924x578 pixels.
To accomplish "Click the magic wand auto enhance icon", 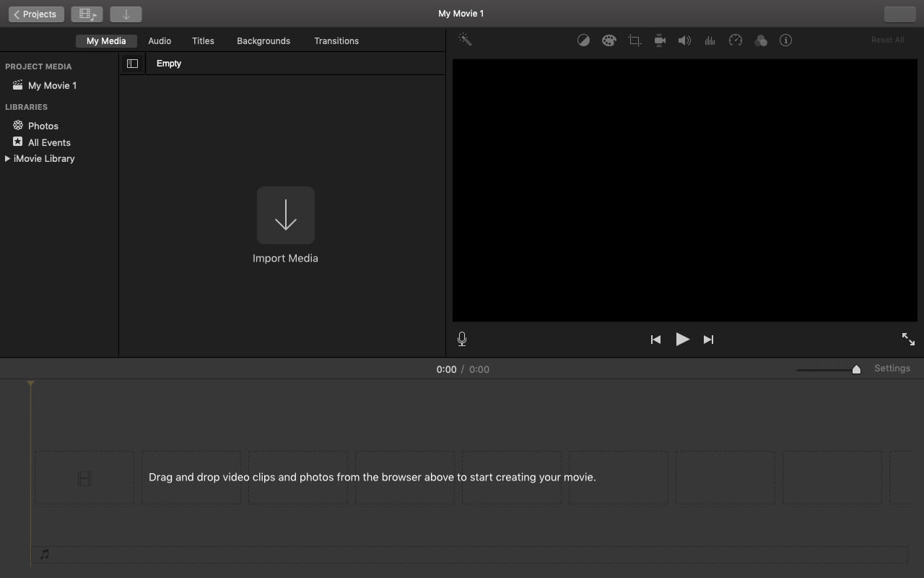I will (465, 40).
